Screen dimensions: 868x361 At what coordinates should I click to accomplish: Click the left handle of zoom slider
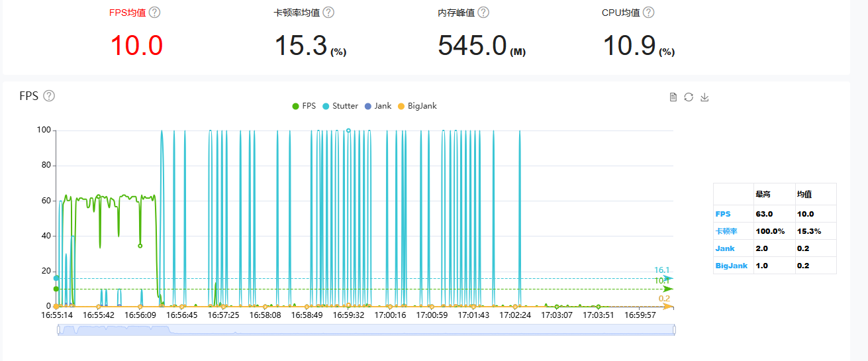pos(58,330)
